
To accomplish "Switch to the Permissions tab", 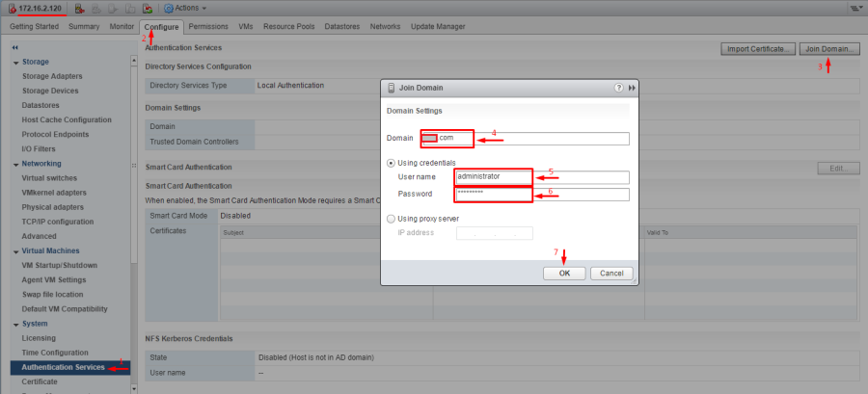I will pyautogui.click(x=207, y=26).
